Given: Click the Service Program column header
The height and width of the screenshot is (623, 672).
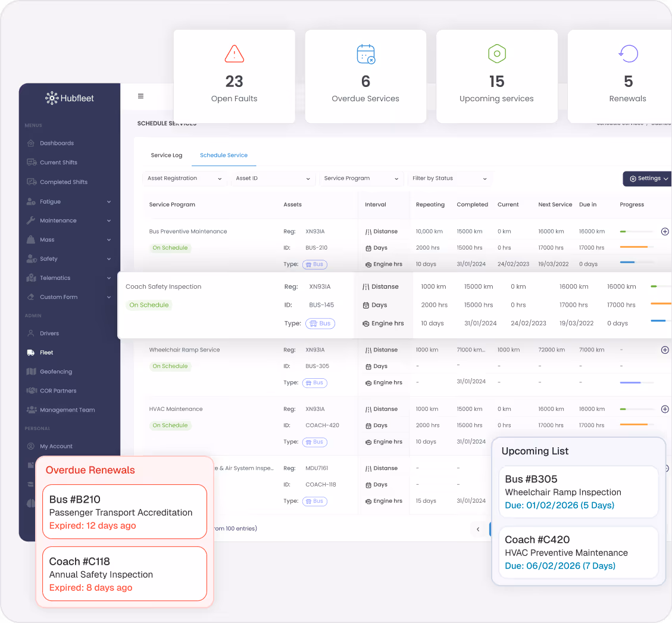Looking at the screenshot, I should [172, 204].
